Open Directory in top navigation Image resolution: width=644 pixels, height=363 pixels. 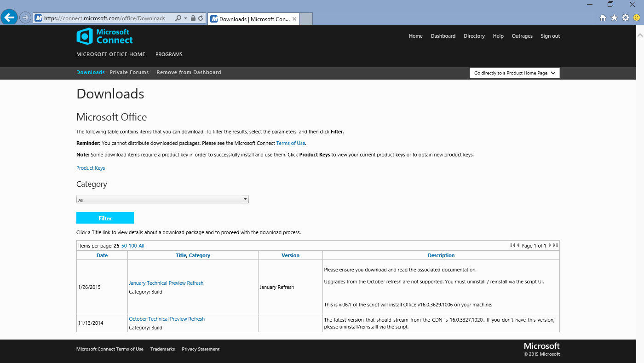coord(474,36)
